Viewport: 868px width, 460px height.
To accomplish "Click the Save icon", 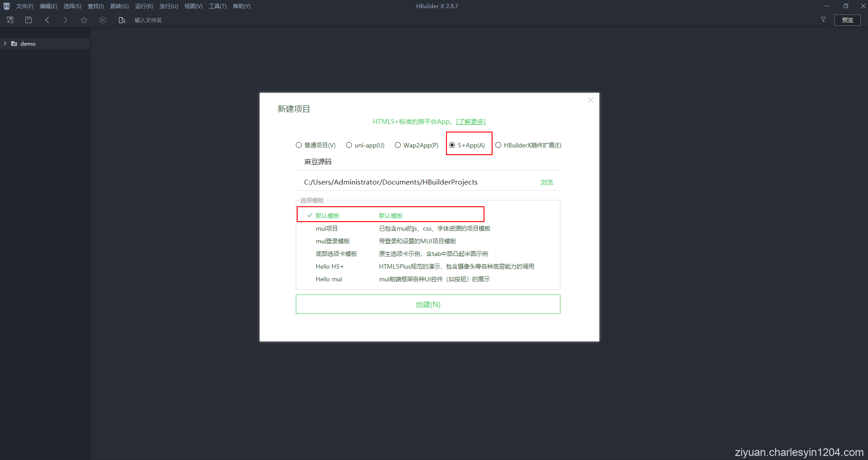I will pos(28,20).
